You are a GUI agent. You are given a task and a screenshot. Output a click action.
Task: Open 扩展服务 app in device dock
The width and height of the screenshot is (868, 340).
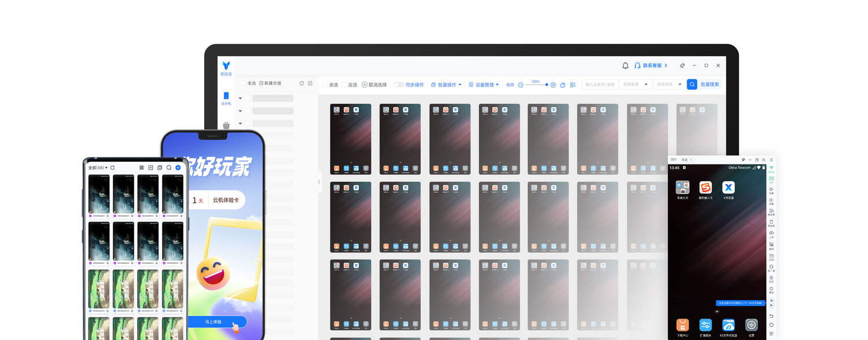[x=705, y=327]
